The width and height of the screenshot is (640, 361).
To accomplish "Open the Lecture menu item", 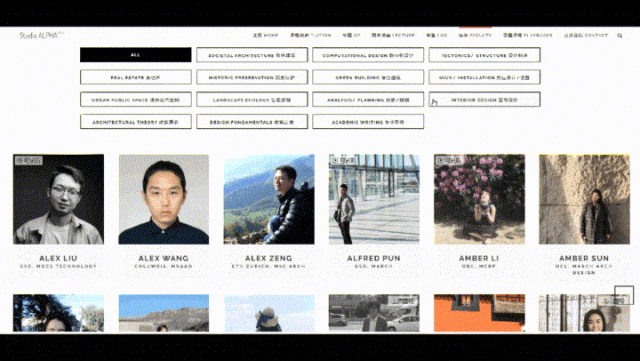I will click(393, 36).
